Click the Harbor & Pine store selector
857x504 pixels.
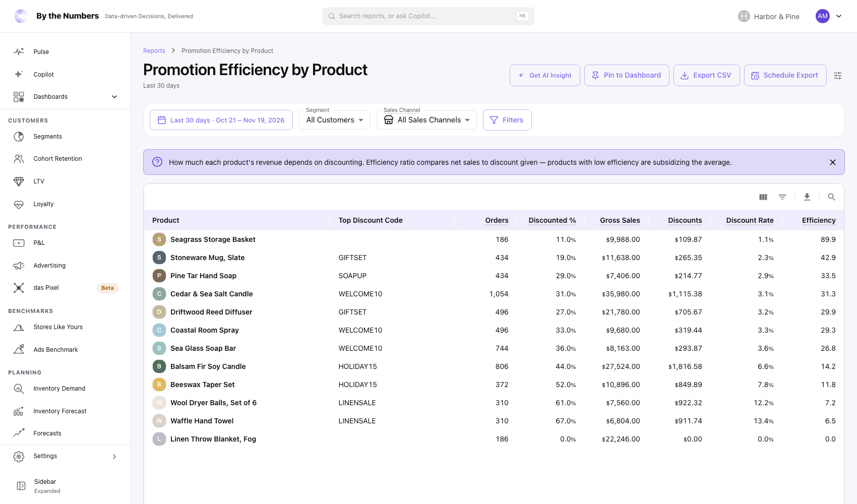(769, 16)
